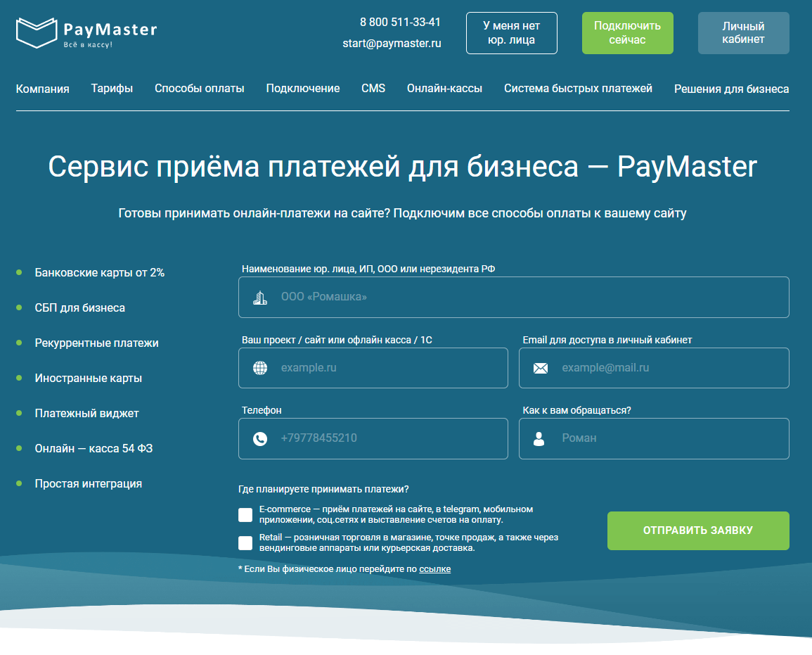812x655 pixels.
Task: Open the Способы оплаты menu
Action: tap(199, 89)
